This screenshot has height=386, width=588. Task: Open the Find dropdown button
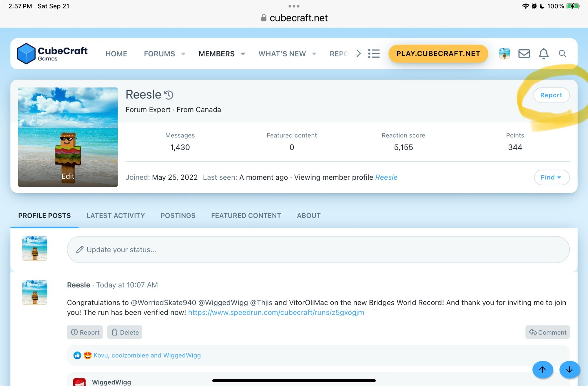pyautogui.click(x=552, y=177)
